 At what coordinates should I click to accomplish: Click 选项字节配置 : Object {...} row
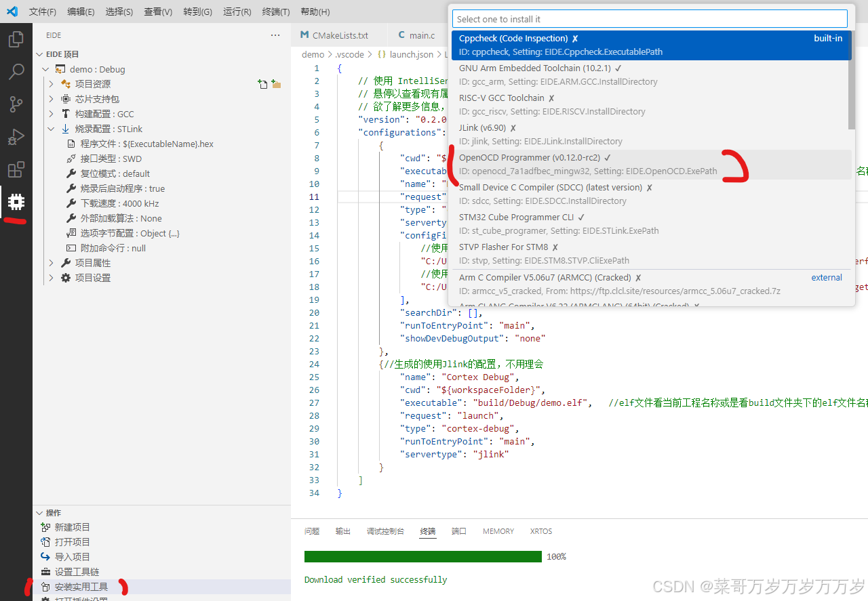(x=161, y=233)
